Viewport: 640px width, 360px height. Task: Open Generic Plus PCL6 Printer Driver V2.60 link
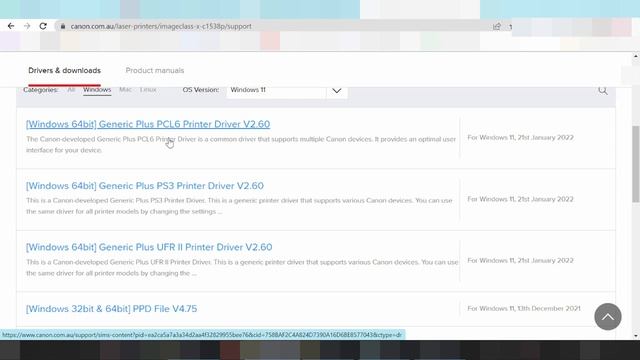148,124
